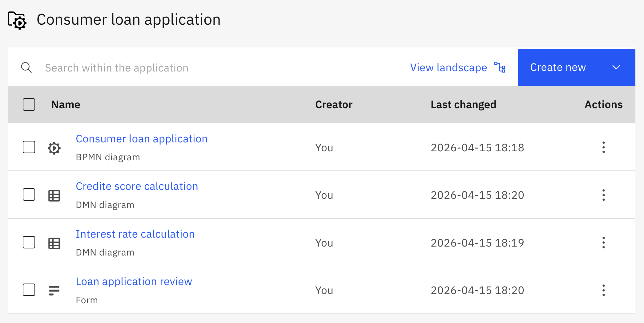Click the process application folder icon in header
The height and width of the screenshot is (323, 644).
click(17, 20)
